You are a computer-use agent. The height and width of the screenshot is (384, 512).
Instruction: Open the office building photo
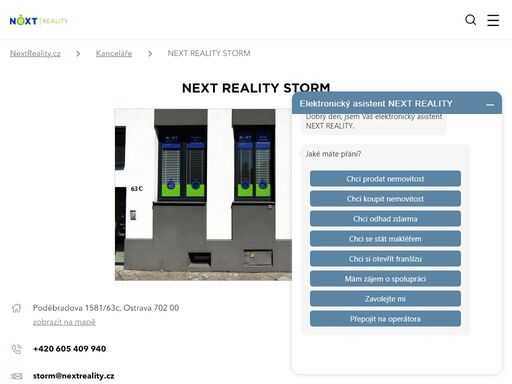coord(203,194)
